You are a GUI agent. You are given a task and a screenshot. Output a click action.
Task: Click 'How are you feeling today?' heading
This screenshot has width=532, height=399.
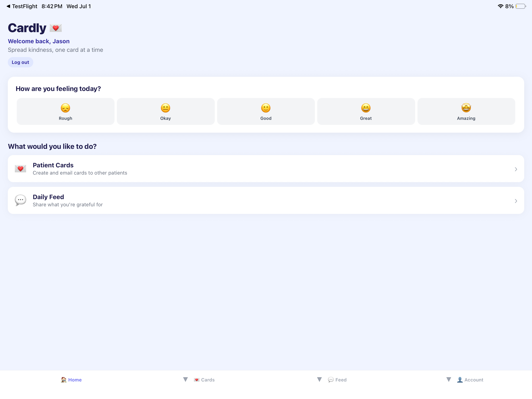[58, 89]
